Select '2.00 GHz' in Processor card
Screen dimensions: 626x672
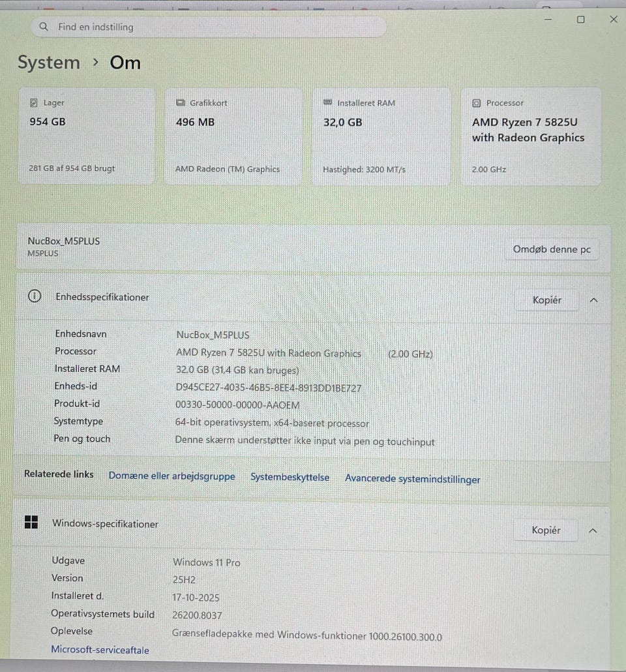pos(489,170)
